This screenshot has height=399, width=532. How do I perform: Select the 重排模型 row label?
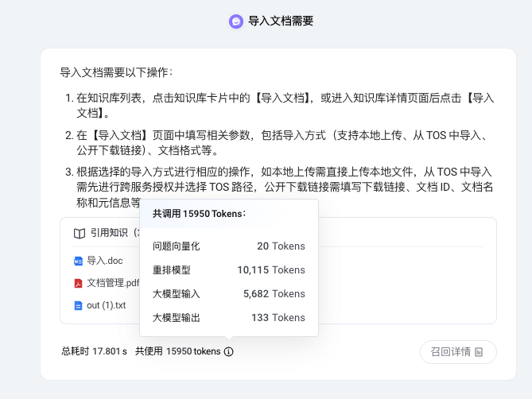(171, 270)
